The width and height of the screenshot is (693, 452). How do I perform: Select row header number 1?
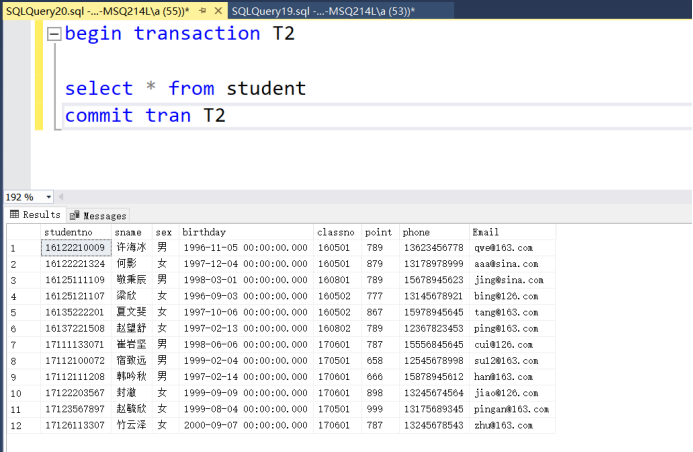point(23,248)
